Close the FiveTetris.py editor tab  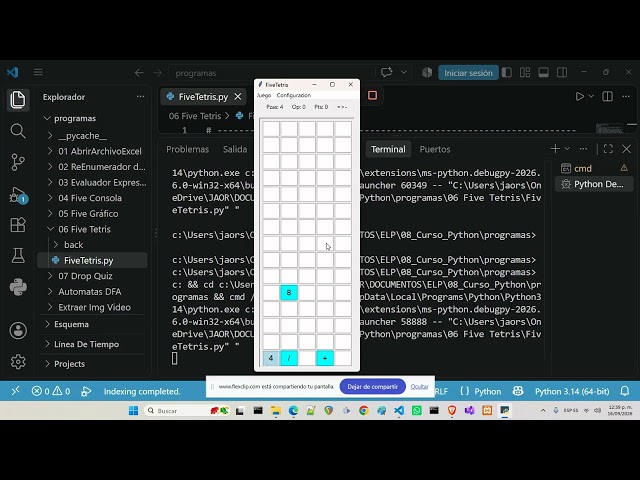click(238, 97)
